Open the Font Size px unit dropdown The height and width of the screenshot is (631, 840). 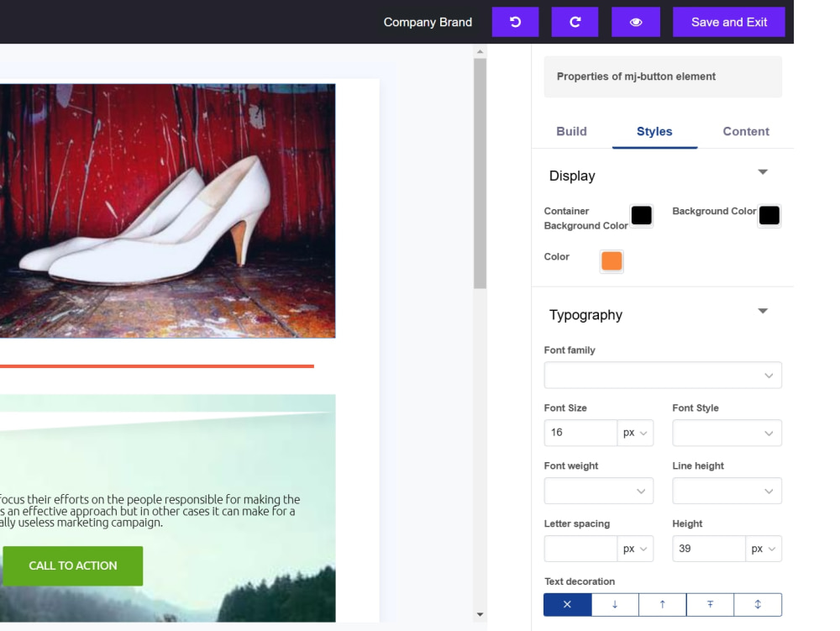point(635,433)
